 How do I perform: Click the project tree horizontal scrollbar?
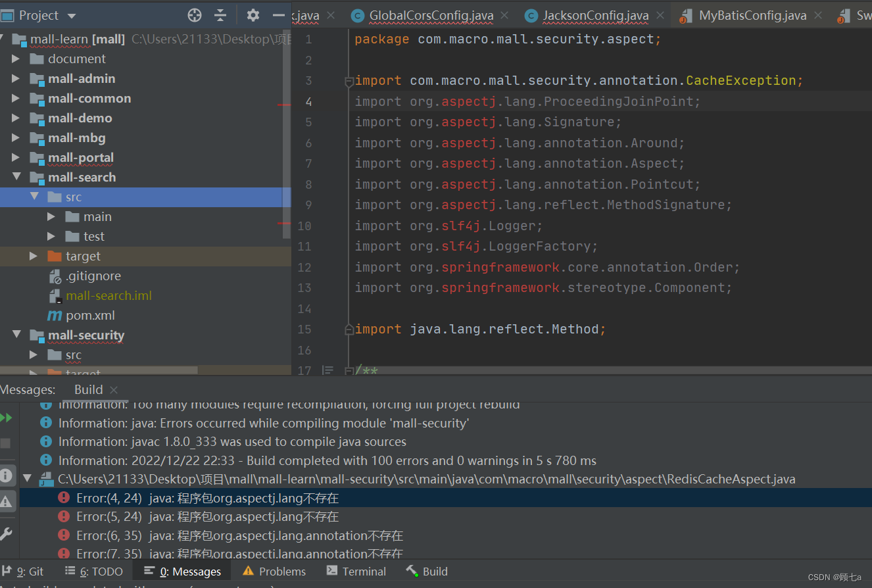pos(99,371)
